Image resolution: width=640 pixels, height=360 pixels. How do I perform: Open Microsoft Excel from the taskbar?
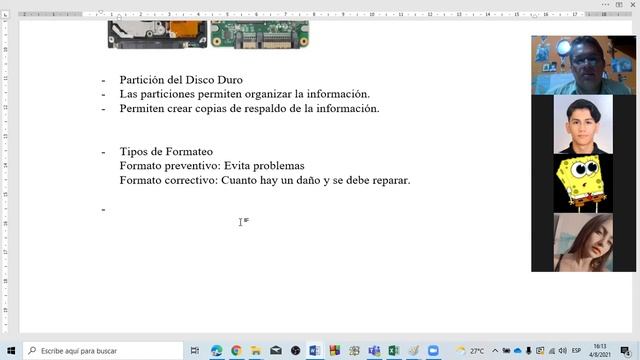point(393,351)
